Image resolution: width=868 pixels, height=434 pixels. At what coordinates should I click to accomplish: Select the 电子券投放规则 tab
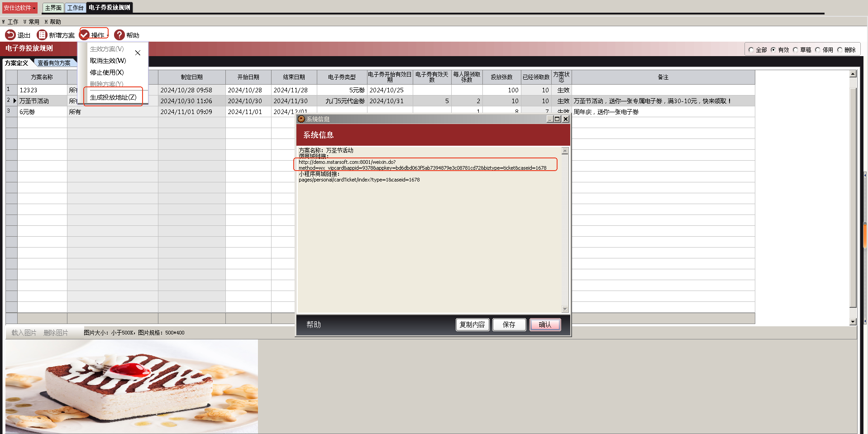coord(110,7)
